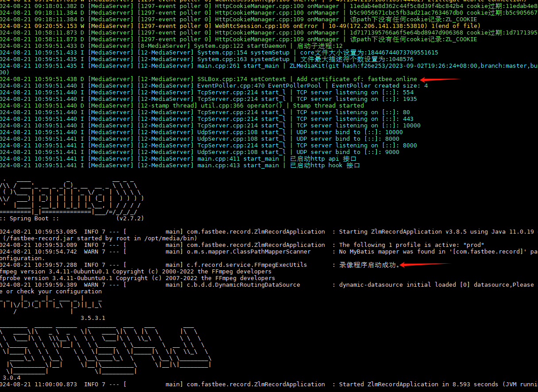Click 'The following 1 profile is active' message
538x392 pixels.
pyautogui.click(x=412, y=245)
